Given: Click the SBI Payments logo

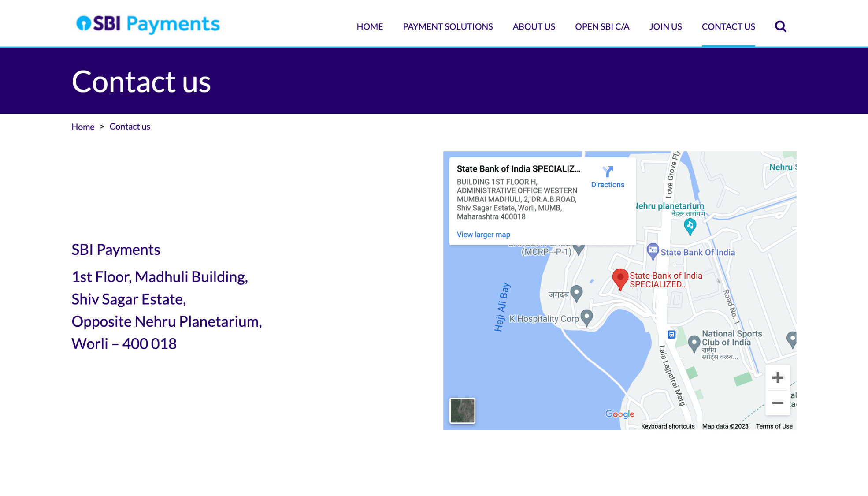Looking at the screenshot, I should click(x=148, y=24).
